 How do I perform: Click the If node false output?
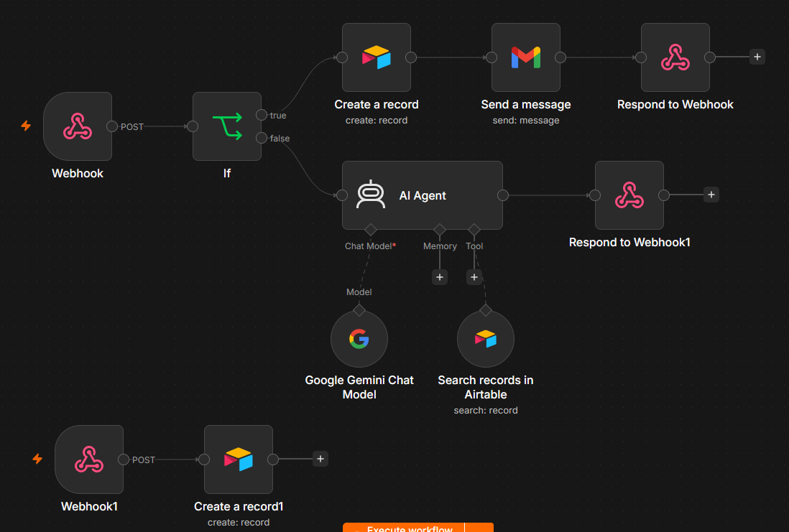coord(261,138)
